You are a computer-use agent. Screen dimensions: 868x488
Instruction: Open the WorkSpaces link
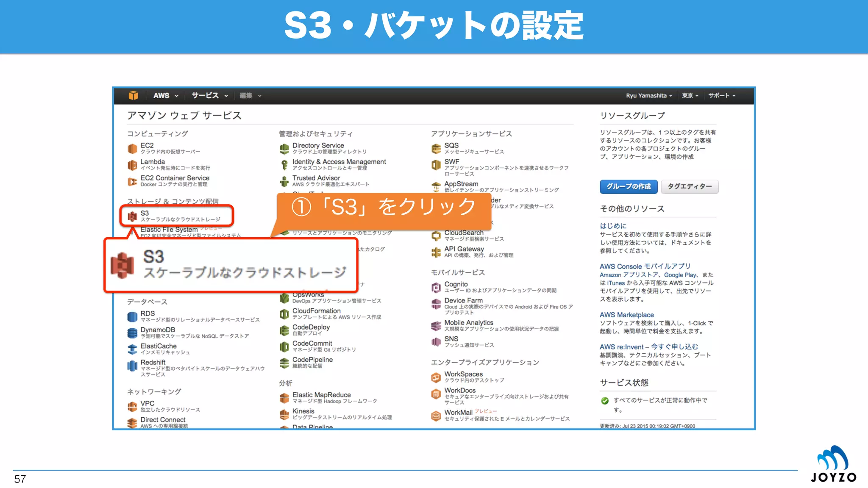[464, 374]
